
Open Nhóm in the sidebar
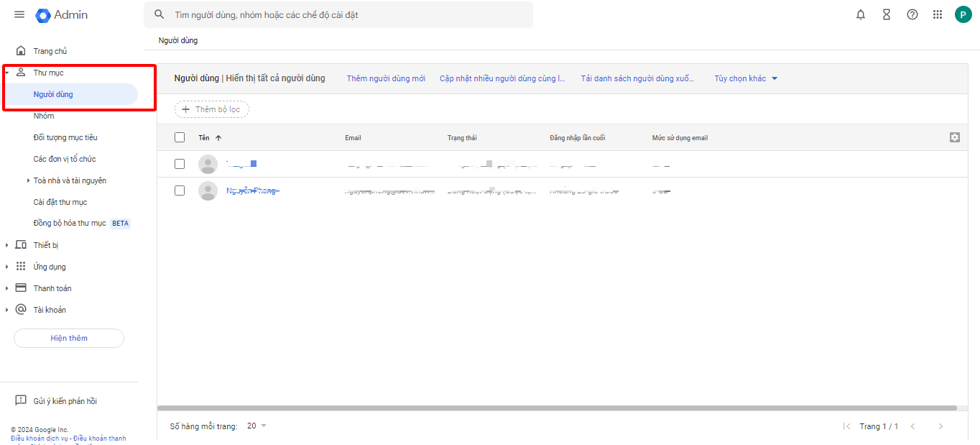tap(44, 116)
